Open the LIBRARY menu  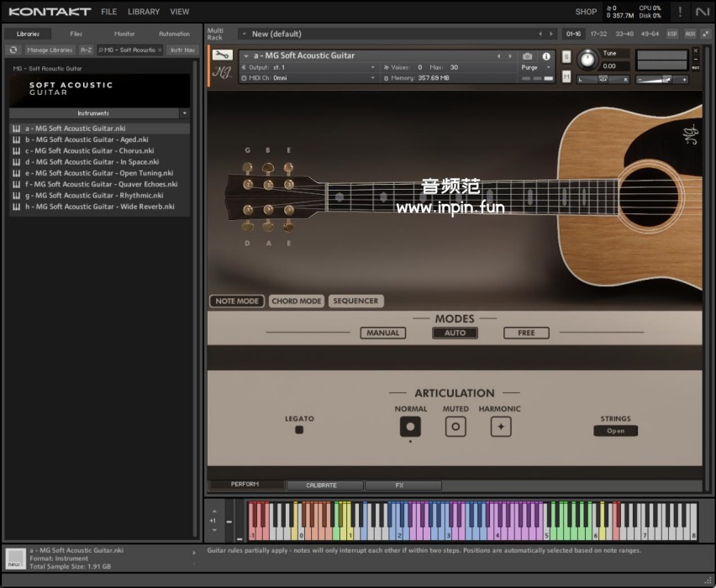(144, 12)
